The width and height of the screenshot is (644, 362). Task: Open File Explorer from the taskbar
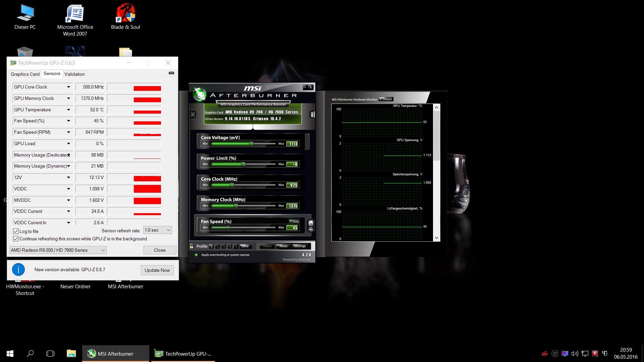click(x=71, y=353)
